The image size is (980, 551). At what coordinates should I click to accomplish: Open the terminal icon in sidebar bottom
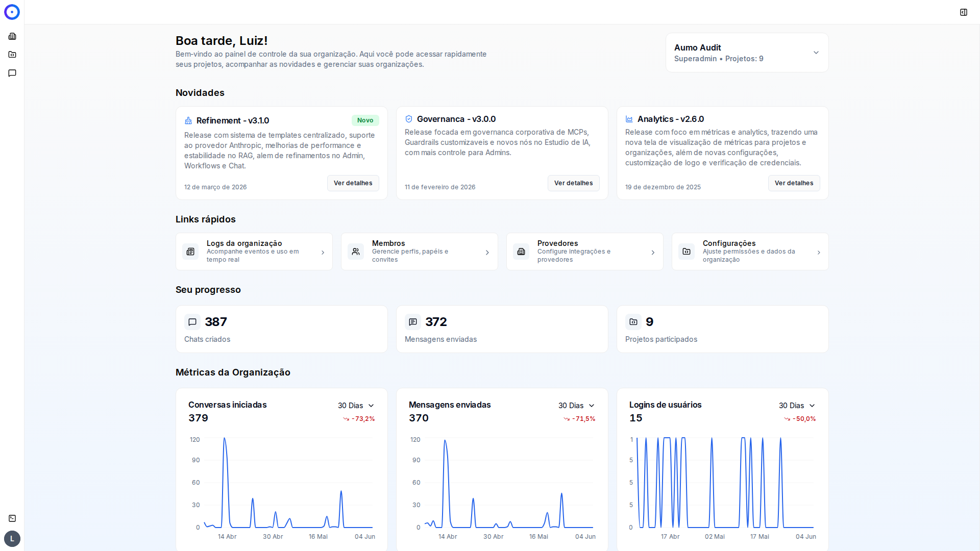(x=12, y=518)
